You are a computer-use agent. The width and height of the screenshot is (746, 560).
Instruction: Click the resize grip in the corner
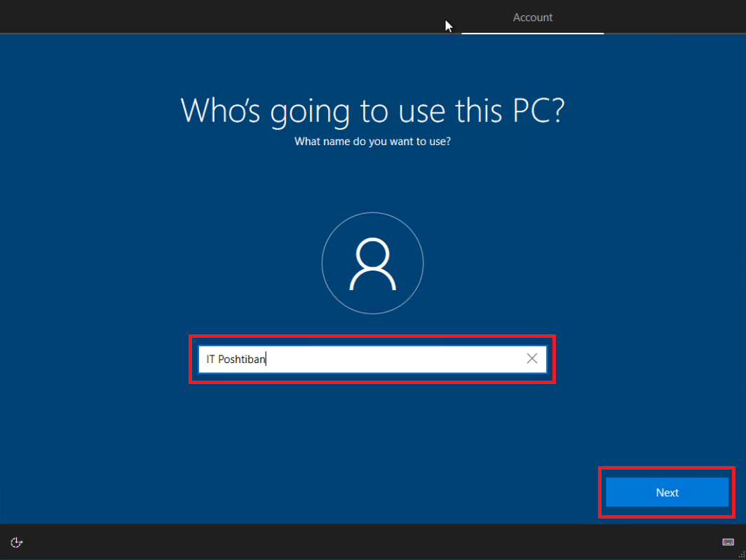(740, 554)
